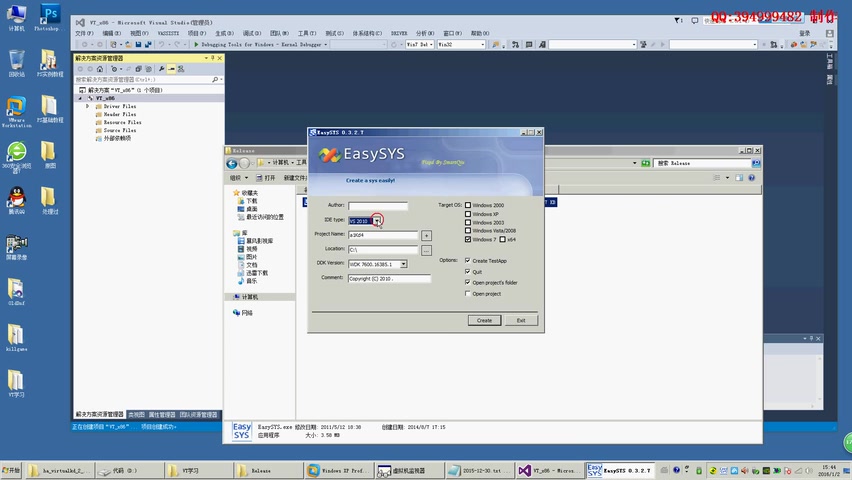Tick the Windows Vista/2008 checkbox
This screenshot has width=852, height=480.
tap(468, 230)
